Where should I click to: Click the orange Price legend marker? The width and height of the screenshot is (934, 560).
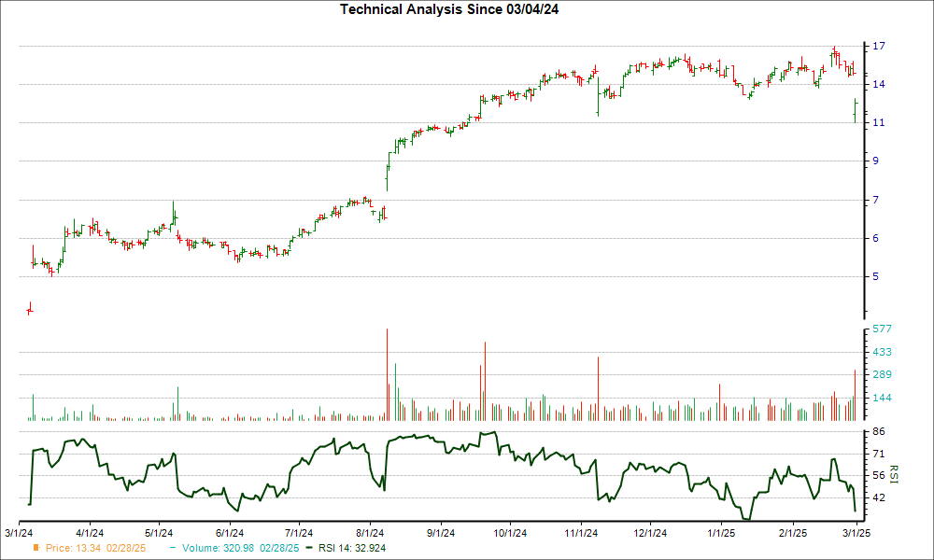click(36, 548)
